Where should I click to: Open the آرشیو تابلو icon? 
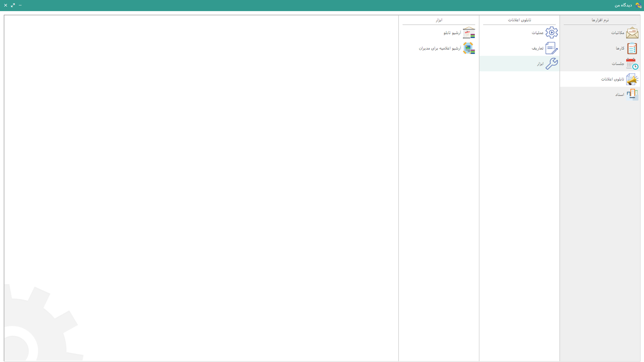click(x=469, y=33)
